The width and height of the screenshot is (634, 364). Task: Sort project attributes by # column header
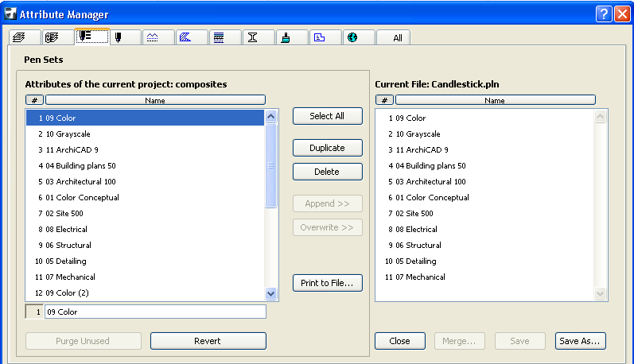34,100
